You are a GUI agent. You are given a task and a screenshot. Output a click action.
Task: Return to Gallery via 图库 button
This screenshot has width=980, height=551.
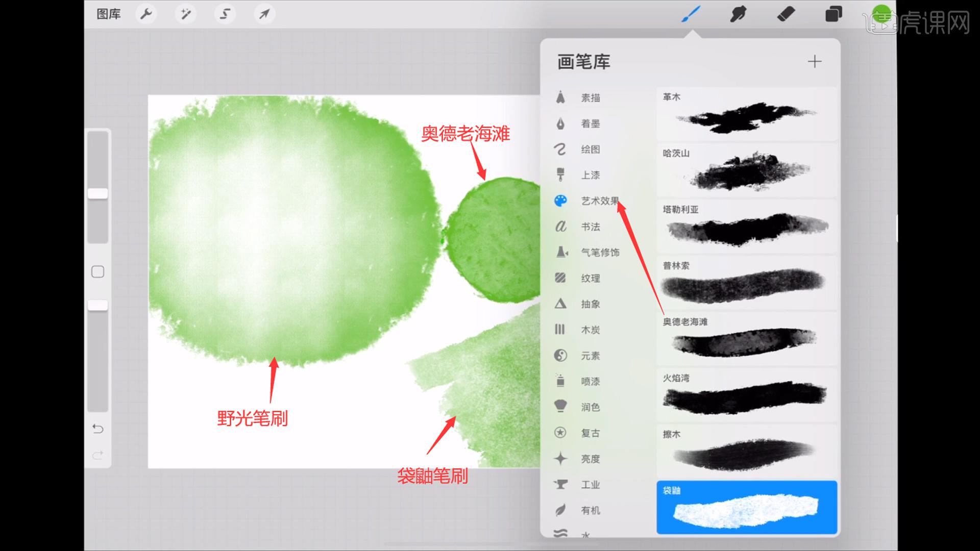point(108,14)
